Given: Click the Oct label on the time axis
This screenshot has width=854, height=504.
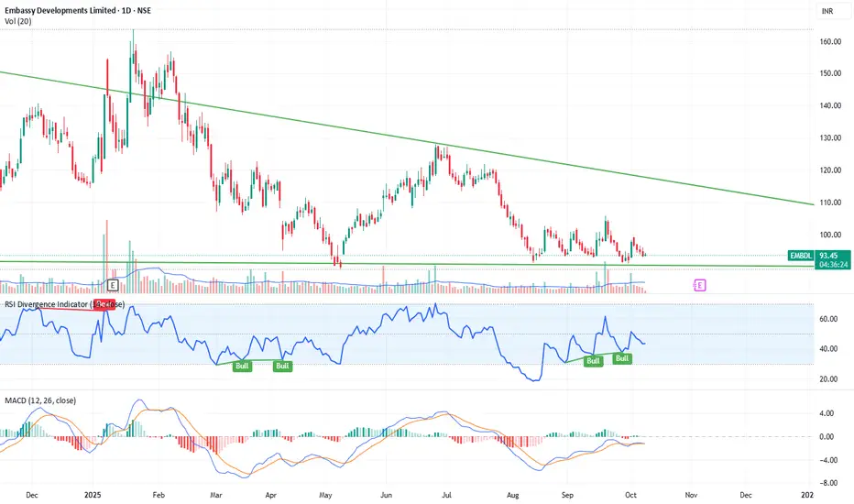Looking at the screenshot, I should [630, 495].
